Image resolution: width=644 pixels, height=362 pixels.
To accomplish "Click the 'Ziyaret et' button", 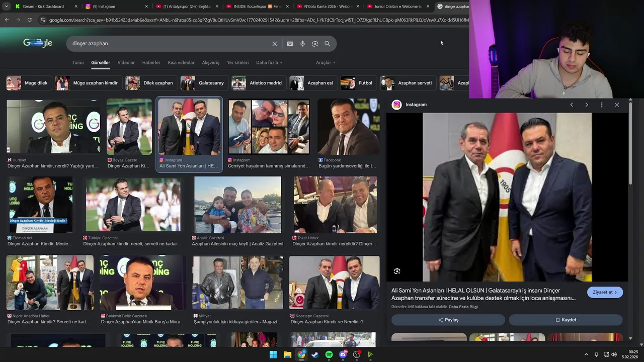I will click(605, 292).
